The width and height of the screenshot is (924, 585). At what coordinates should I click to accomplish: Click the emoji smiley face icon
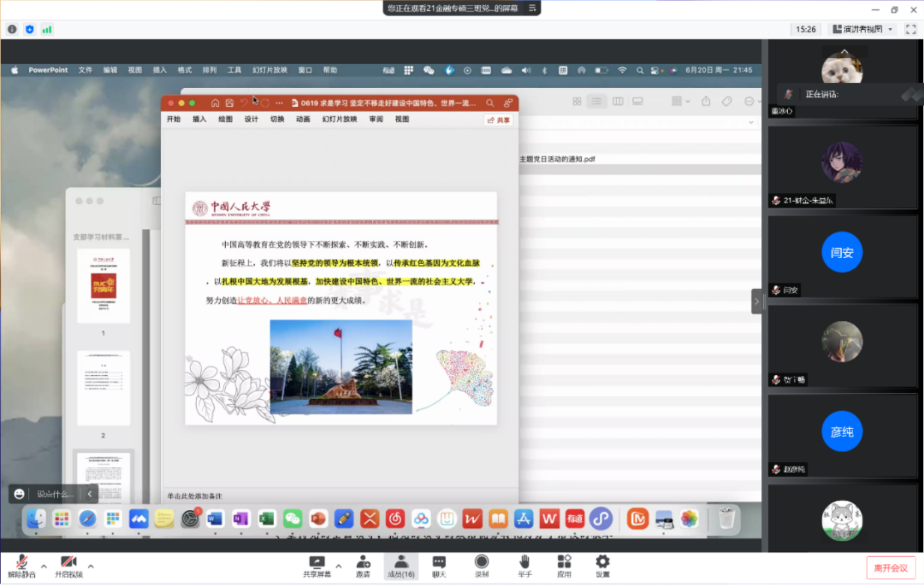19,494
